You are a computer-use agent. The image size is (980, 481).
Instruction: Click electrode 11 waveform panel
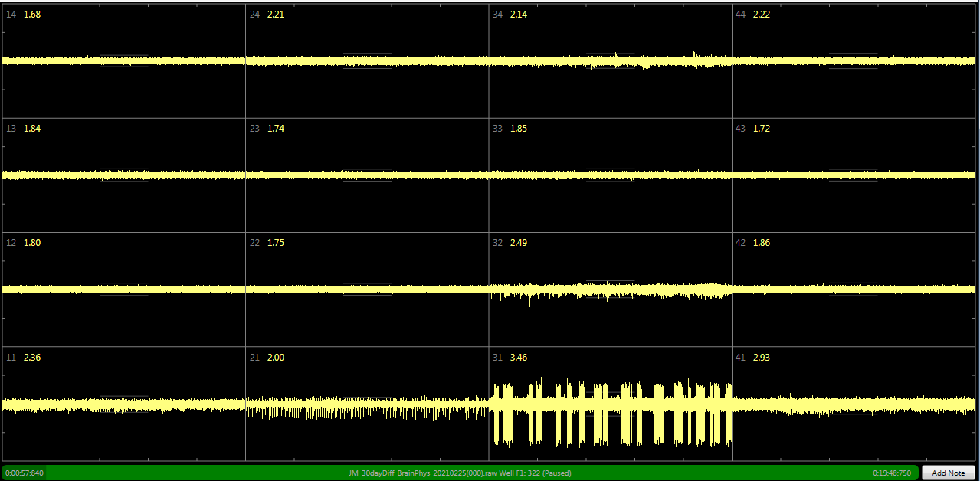[x=123, y=404]
